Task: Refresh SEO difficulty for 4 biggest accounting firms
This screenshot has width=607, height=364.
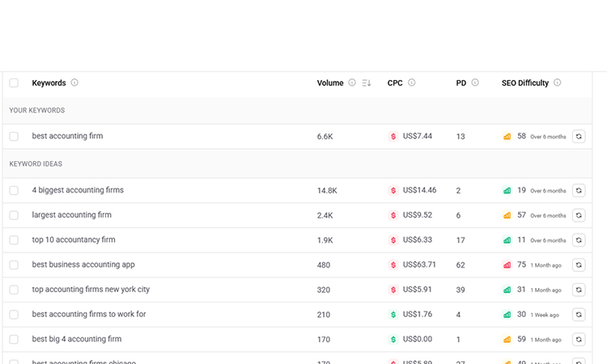Action: [x=579, y=190]
